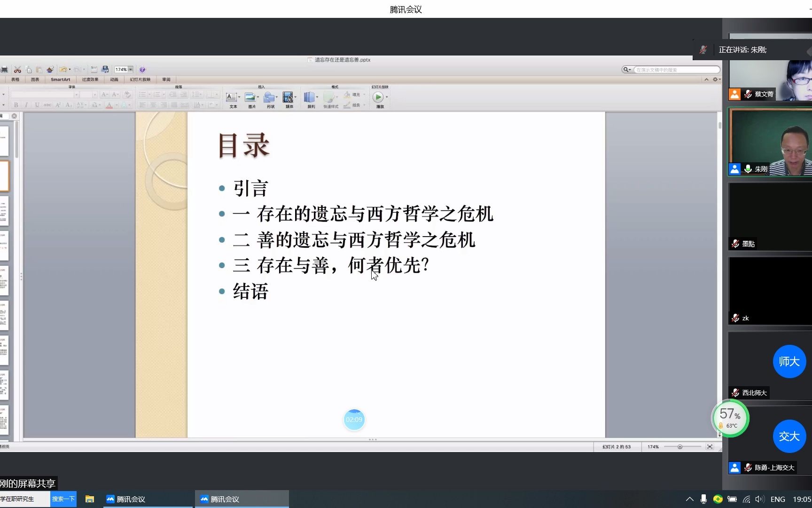This screenshot has height=508, width=812.
Task: Click the clear formatting eraser icon
Action: [127, 94]
